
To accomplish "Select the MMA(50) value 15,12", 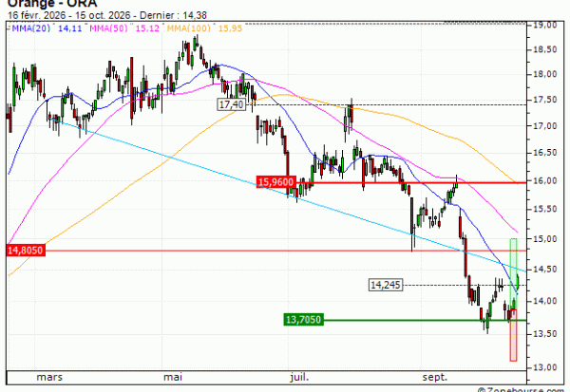I will (147, 28).
